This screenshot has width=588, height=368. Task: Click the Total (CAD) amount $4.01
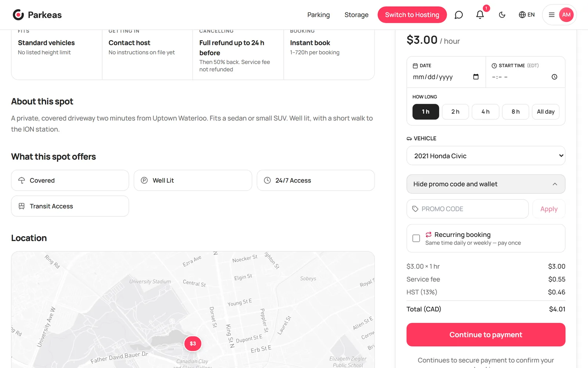tap(557, 309)
